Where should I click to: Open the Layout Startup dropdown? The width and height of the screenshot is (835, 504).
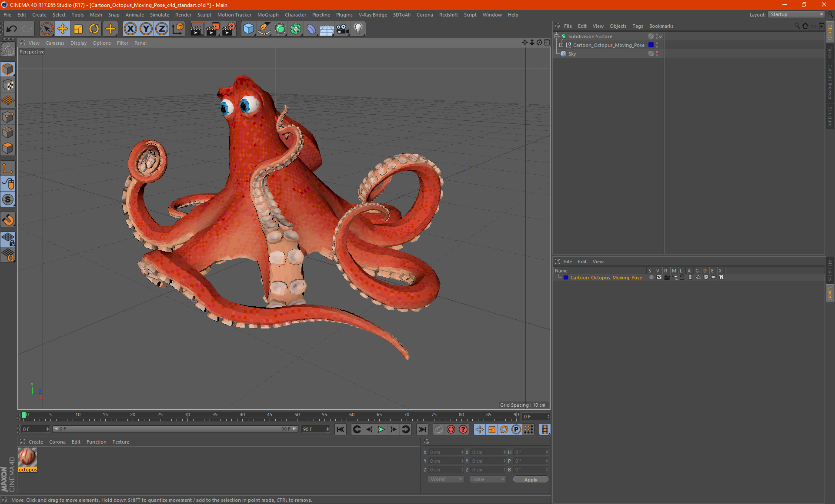click(796, 15)
